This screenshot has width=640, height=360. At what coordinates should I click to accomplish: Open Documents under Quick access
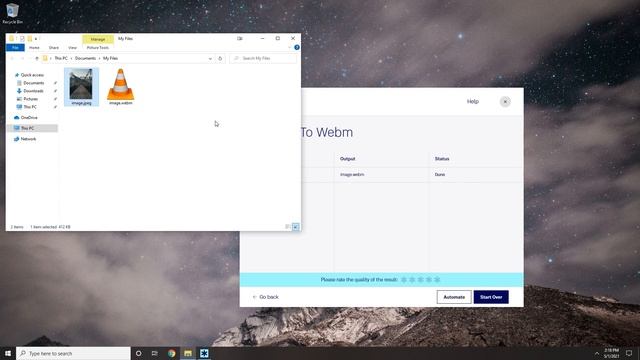point(33,83)
